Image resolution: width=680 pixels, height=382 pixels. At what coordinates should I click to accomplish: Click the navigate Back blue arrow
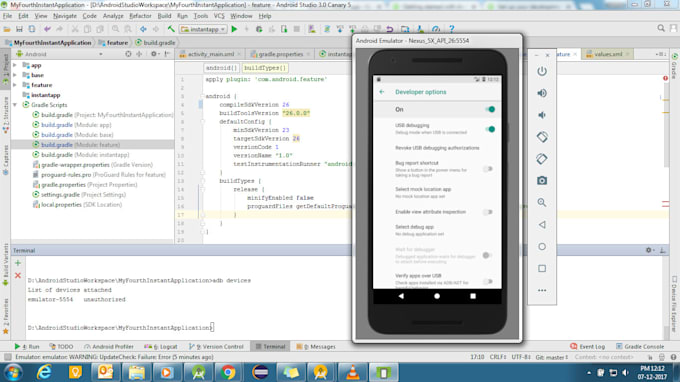(143, 29)
